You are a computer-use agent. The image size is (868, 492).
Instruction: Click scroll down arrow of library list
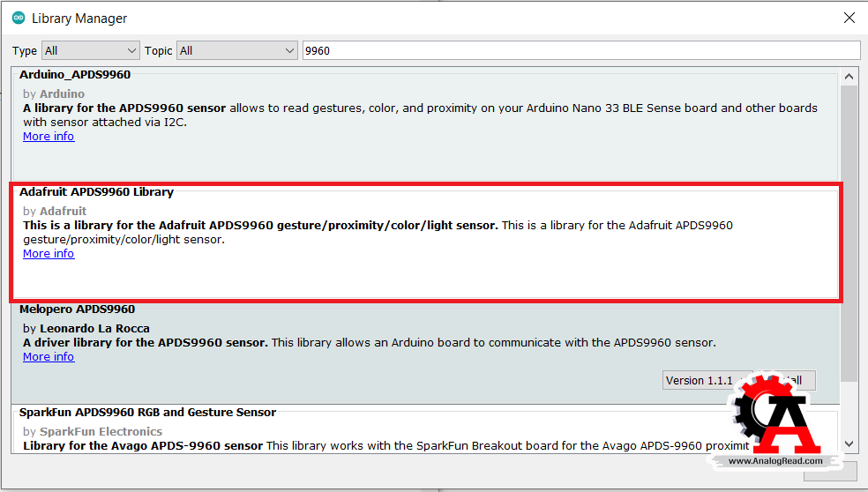pos(849,444)
